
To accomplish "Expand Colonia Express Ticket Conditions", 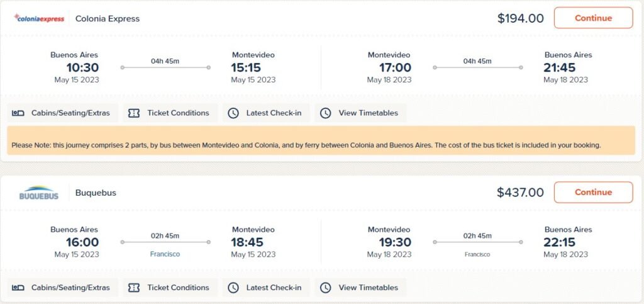I will pos(170,113).
